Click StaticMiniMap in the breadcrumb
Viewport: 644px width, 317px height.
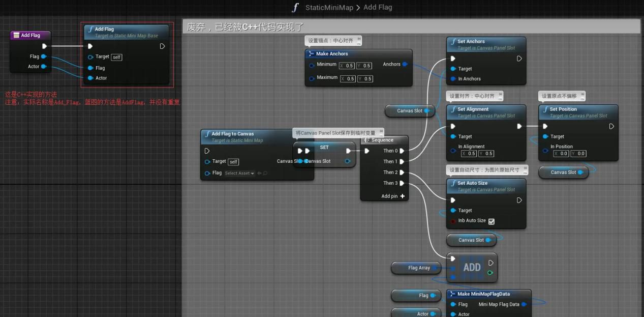click(330, 8)
